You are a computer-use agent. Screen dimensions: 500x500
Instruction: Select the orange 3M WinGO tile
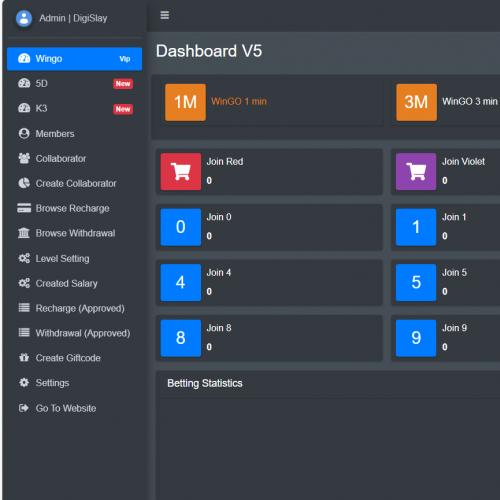416,102
